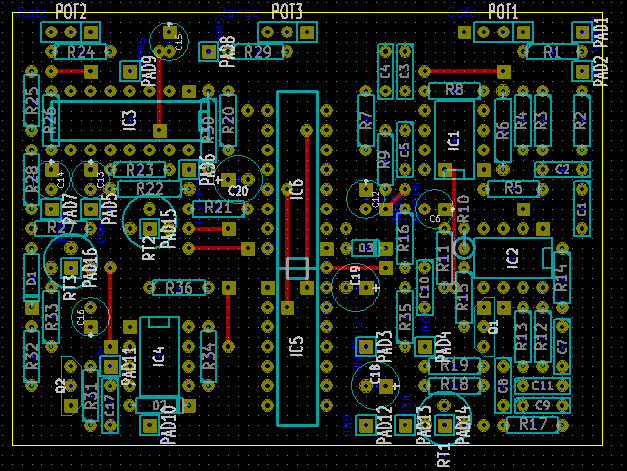Select the IC3 chip outline

130,120
